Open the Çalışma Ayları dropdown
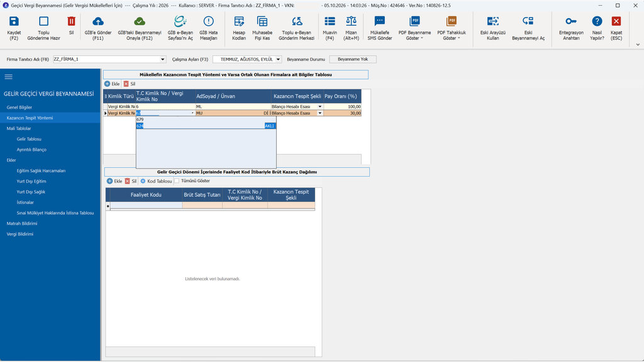The height and width of the screenshot is (362, 644). [x=278, y=60]
